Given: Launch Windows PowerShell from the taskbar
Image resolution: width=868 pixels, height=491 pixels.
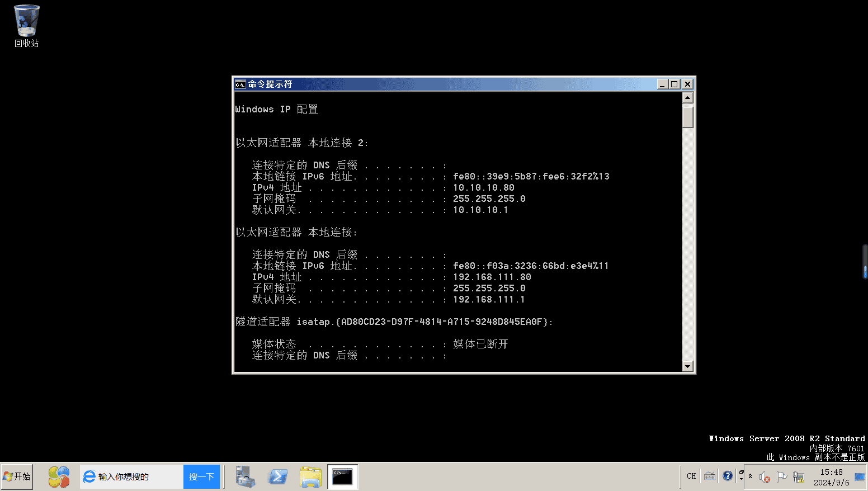Looking at the screenshot, I should coord(278,476).
